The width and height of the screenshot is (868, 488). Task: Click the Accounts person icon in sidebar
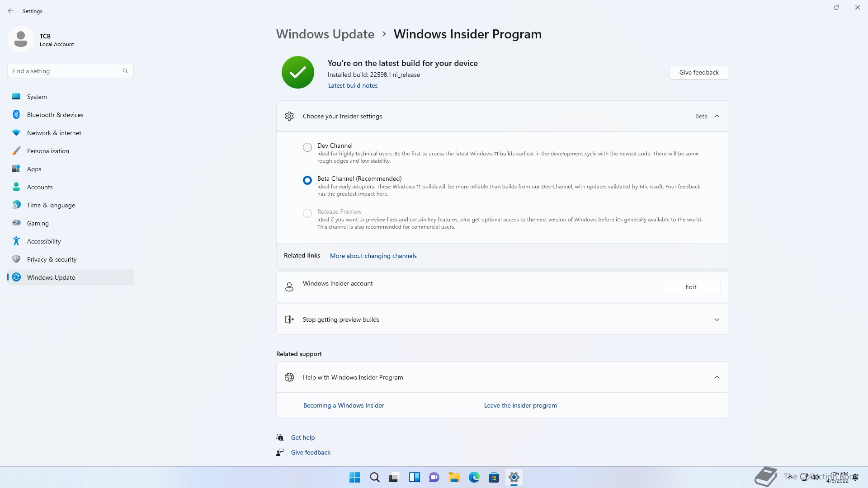tap(16, 187)
